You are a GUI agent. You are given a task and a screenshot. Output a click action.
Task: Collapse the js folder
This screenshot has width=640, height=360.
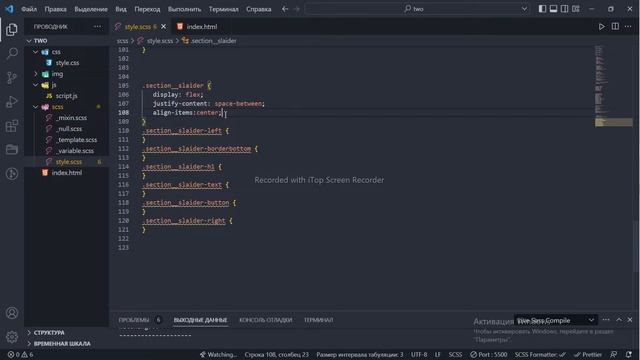tap(36, 85)
